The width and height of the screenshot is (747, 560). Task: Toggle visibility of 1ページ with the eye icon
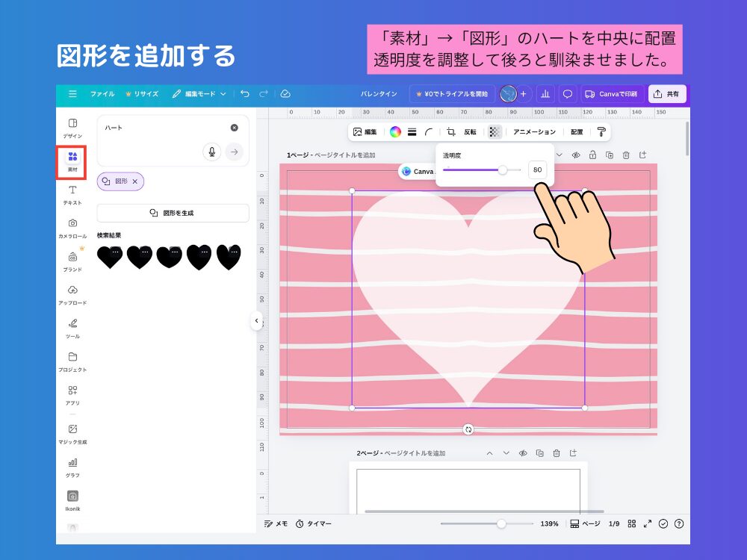click(x=576, y=155)
